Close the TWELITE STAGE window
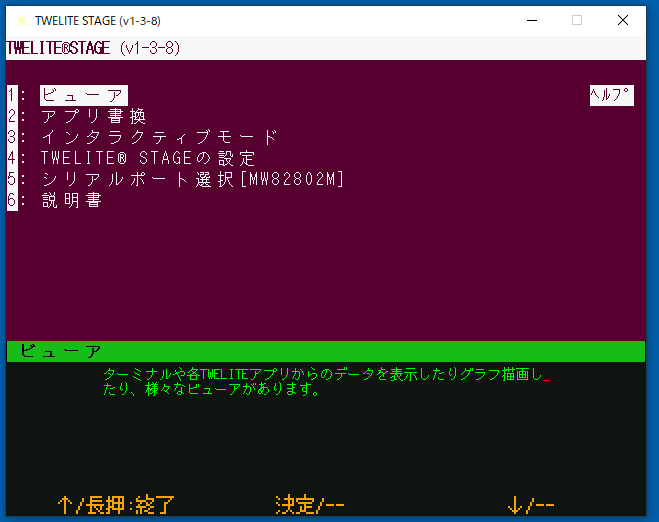Screen dimensions: 659x522 pos(623,20)
